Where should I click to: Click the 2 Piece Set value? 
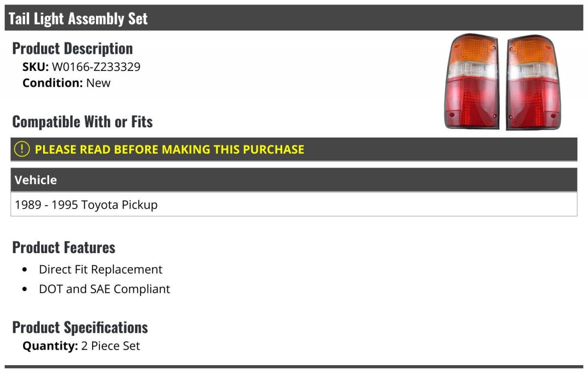tap(110, 346)
